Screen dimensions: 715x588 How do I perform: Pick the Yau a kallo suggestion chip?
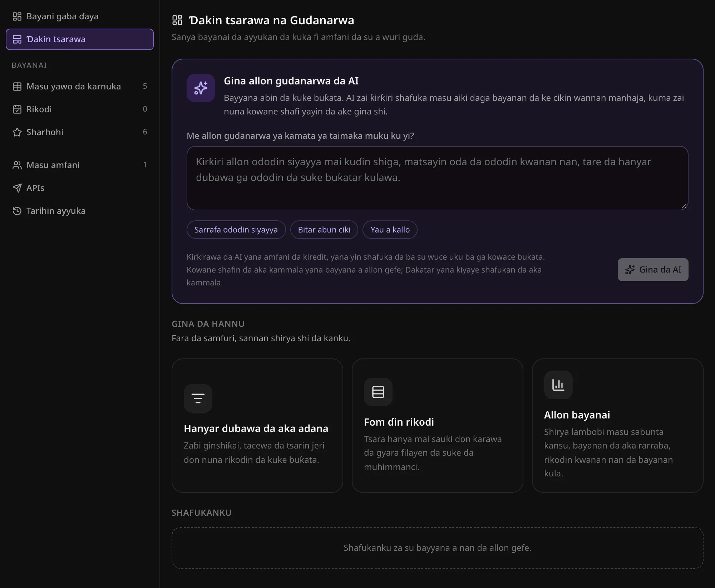tap(390, 230)
